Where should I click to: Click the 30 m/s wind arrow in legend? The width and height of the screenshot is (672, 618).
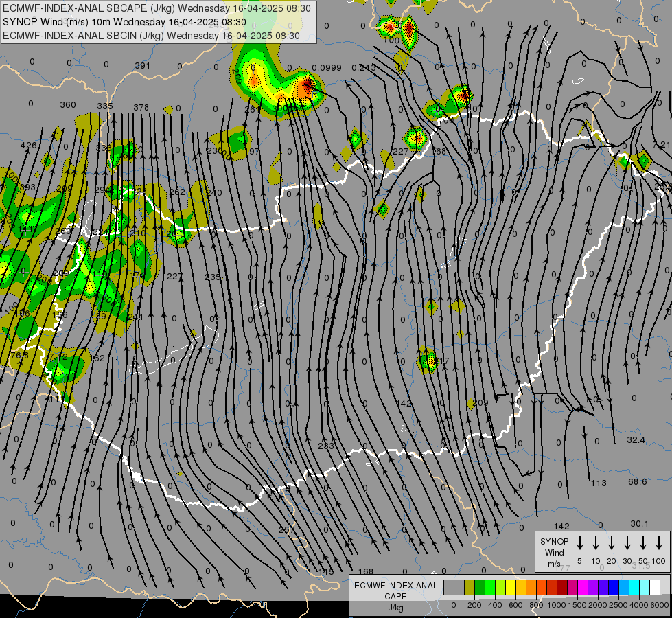[x=627, y=542]
